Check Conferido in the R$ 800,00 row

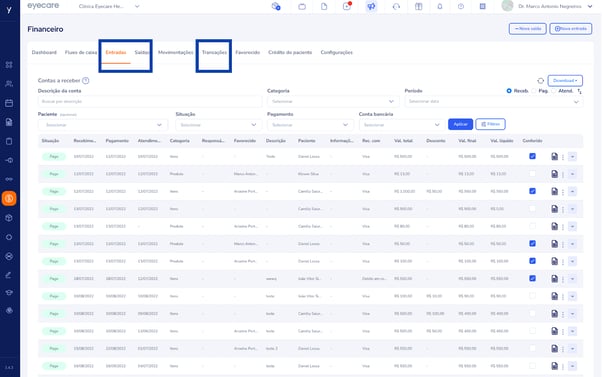(x=533, y=208)
